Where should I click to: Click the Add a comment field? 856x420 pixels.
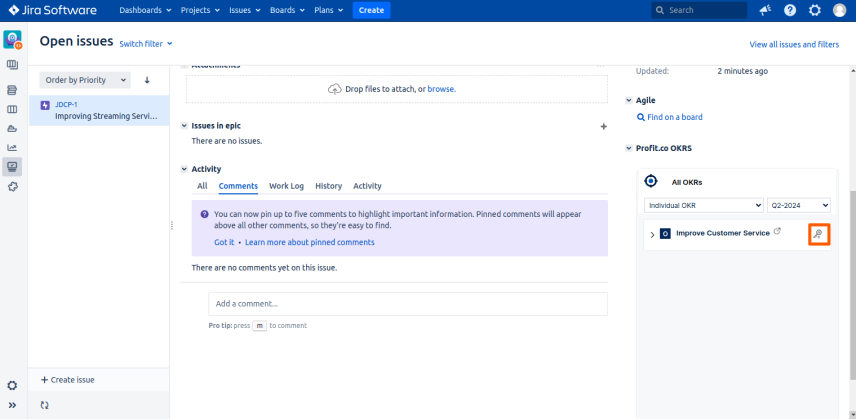click(x=408, y=304)
